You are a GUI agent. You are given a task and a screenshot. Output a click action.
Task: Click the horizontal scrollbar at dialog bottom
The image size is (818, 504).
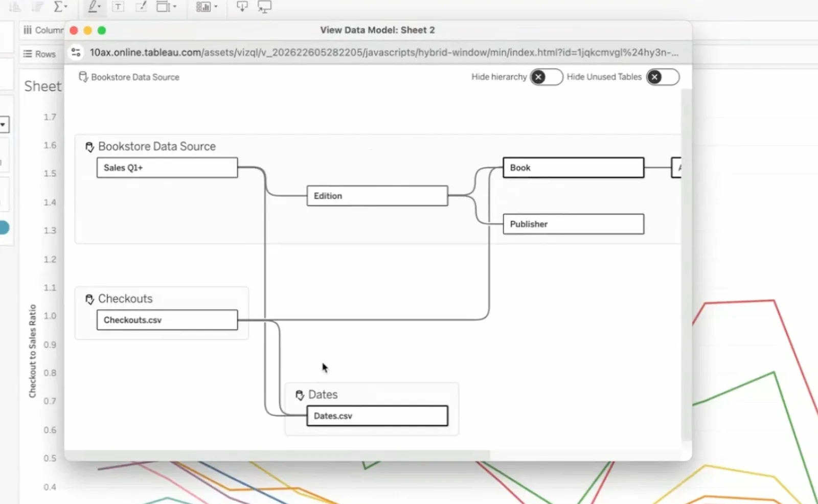tap(277, 455)
